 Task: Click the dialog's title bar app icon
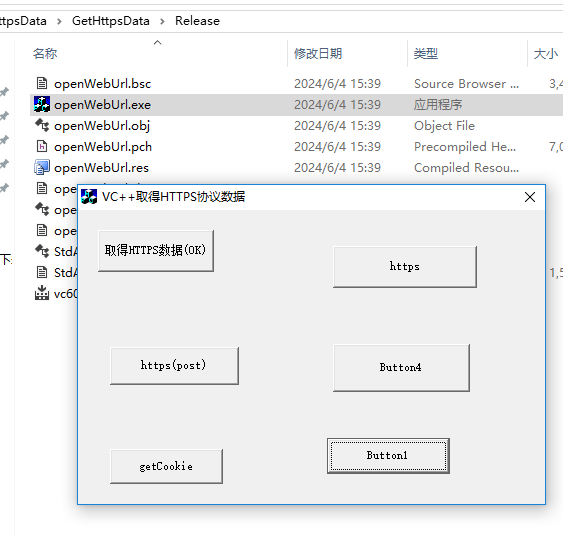[89, 196]
